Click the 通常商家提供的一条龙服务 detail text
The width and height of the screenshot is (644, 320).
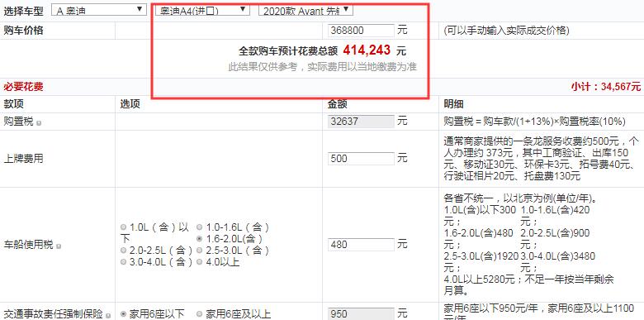[542, 159]
